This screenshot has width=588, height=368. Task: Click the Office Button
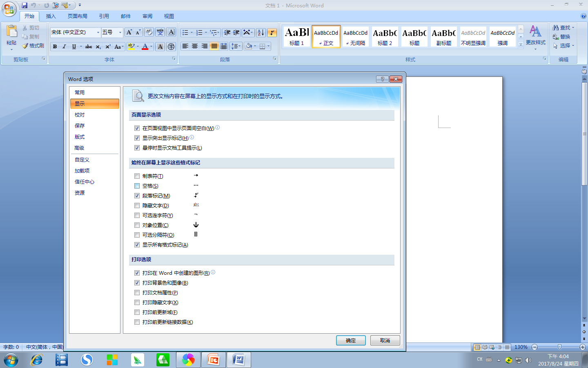click(x=9, y=9)
